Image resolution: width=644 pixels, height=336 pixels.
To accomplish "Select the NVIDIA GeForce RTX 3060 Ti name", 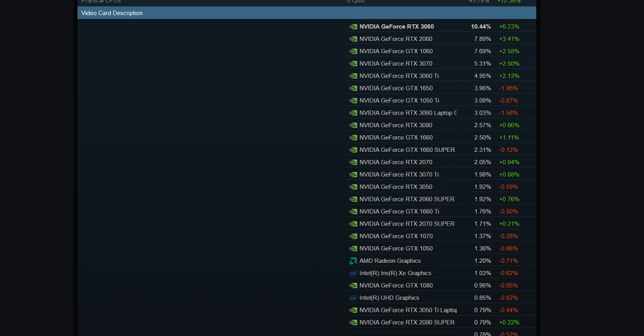I will click(x=399, y=76).
